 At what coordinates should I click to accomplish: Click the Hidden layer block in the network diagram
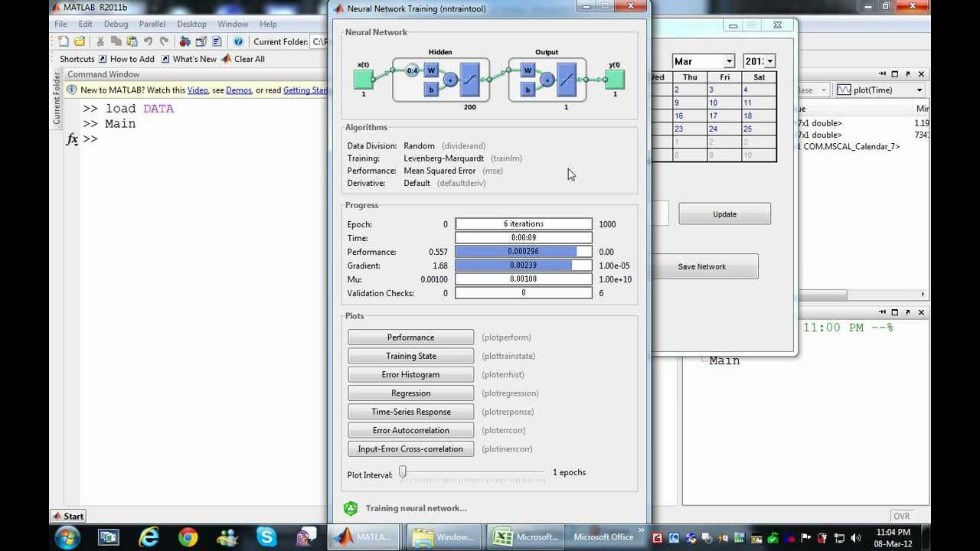click(441, 80)
